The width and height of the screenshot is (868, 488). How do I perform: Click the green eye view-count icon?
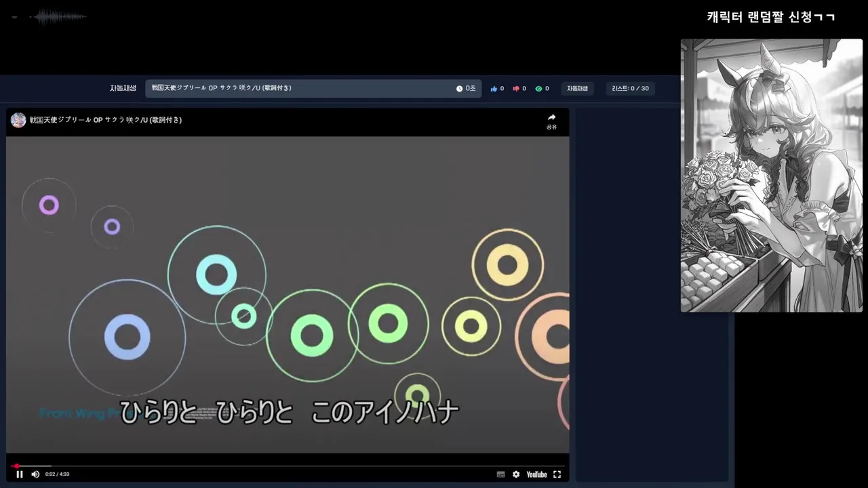click(538, 89)
